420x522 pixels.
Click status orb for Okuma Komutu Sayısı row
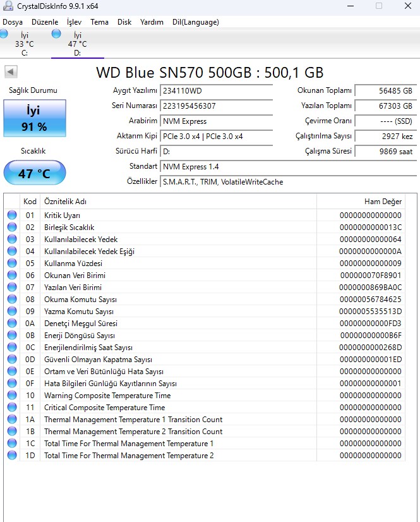(12, 299)
